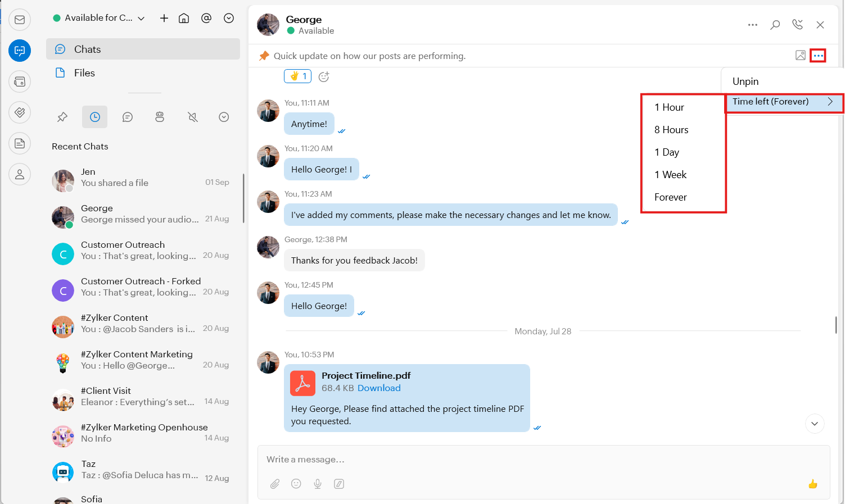
Task: Open Jen chat in recent list
Action: [x=143, y=181]
